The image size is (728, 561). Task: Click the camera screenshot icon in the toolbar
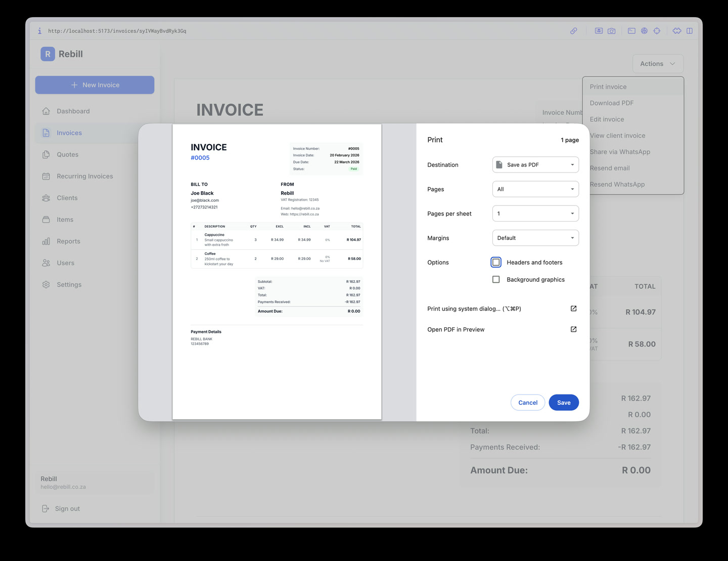click(x=611, y=31)
